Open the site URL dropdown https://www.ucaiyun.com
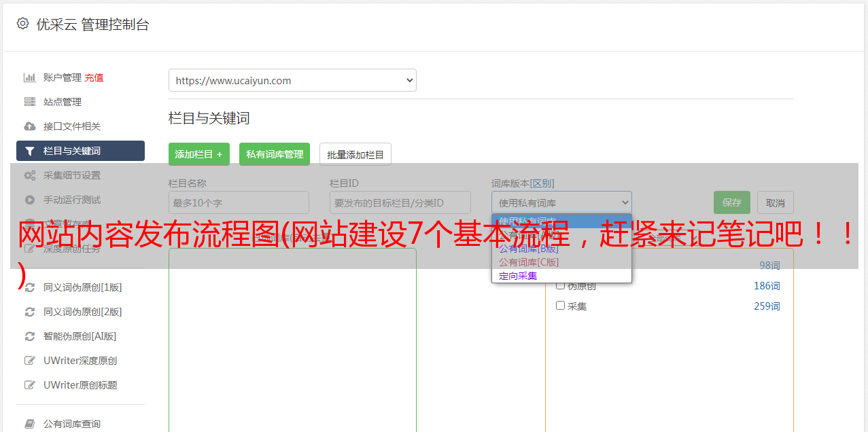The image size is (868, 432). tap(292, 80)
